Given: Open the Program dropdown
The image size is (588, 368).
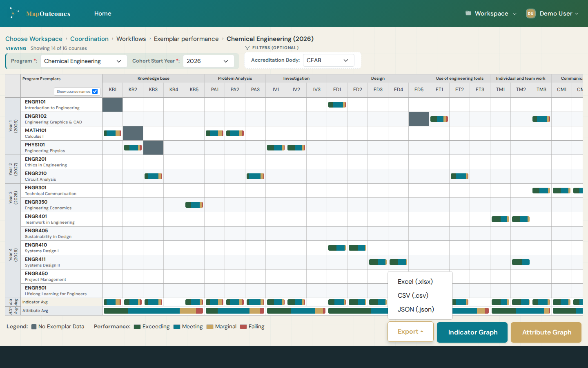Looking at the screenshot, I should tap(84, 61).
